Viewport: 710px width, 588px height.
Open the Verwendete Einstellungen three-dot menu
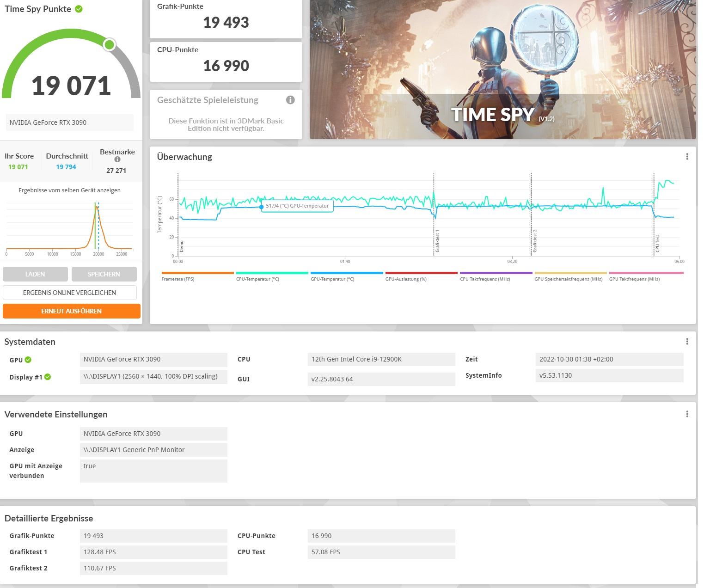687,414
